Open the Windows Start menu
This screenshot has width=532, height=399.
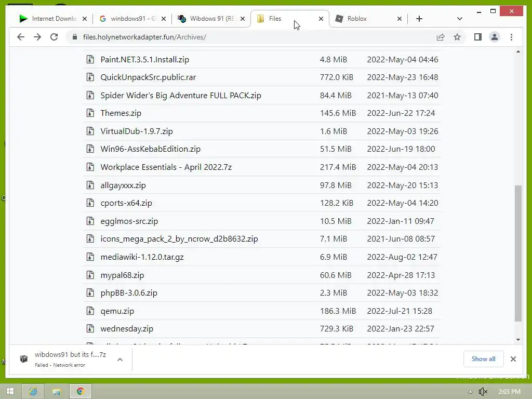(10, 391)
